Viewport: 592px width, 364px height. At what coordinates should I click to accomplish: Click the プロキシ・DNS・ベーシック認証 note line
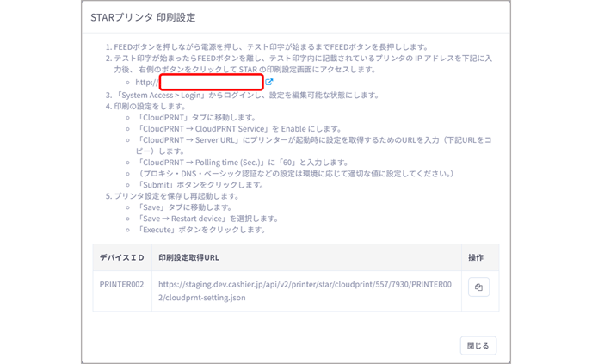[295, 174]
